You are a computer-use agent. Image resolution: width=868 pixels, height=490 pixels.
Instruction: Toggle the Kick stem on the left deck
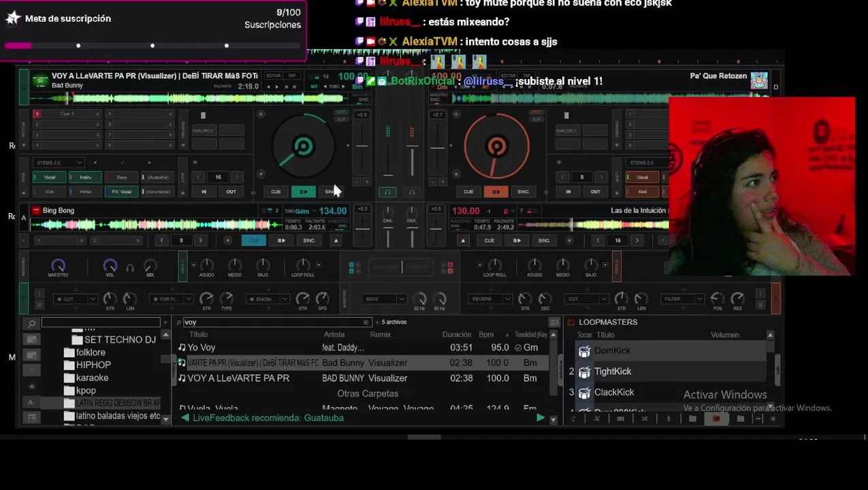pyautogui.click(x=50, y=192)
